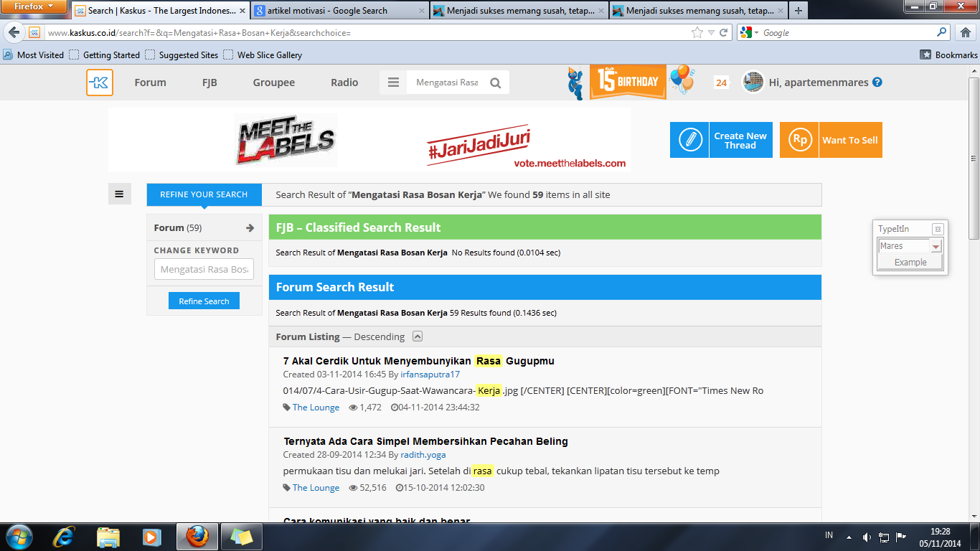
Task: Click the Change Keyword input field
Action: coord(204,269)
